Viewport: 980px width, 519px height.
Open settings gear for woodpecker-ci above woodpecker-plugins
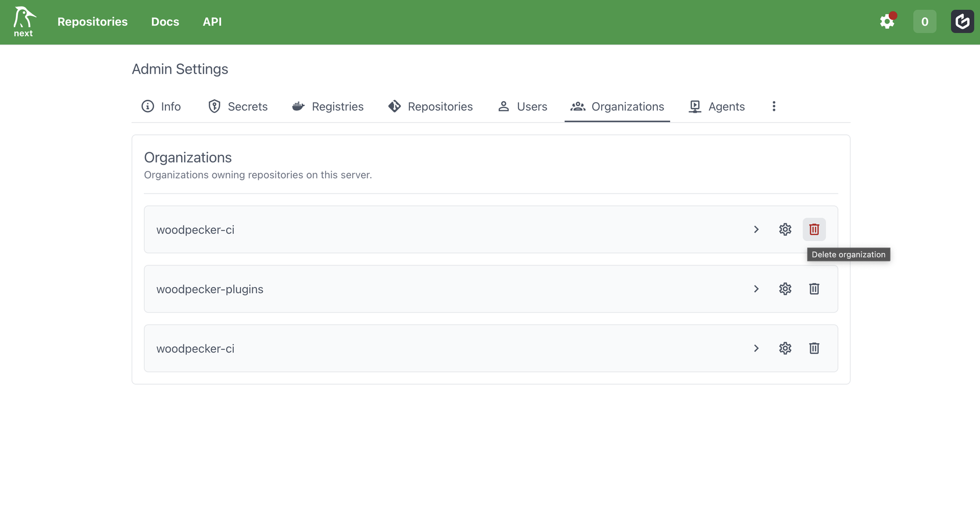point(785,229)
